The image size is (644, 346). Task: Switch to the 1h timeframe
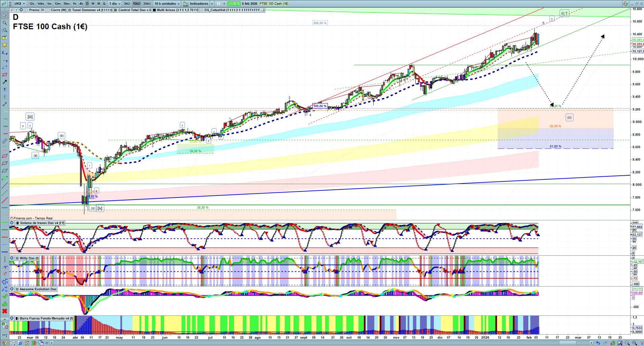click(75, 4)
